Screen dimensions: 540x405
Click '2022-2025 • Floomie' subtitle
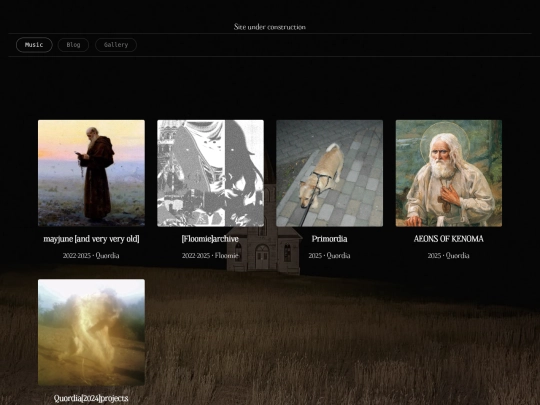click(210, 256)
